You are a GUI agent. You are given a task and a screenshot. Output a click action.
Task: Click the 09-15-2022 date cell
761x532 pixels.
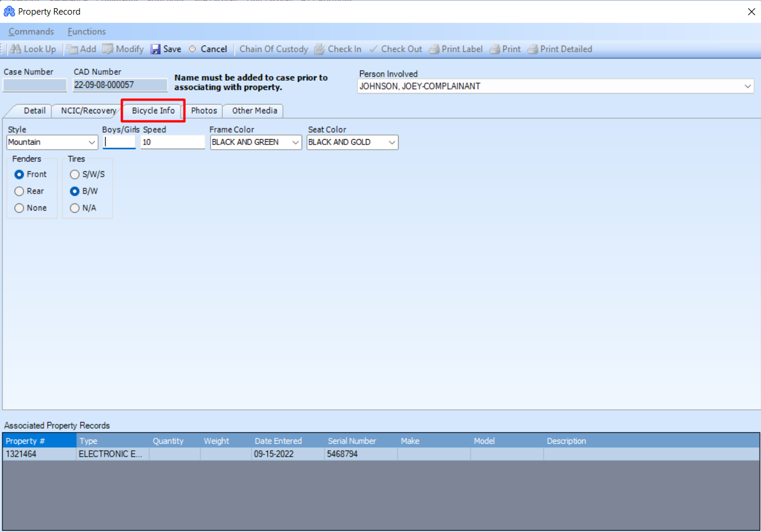click(x=288, y=454)
